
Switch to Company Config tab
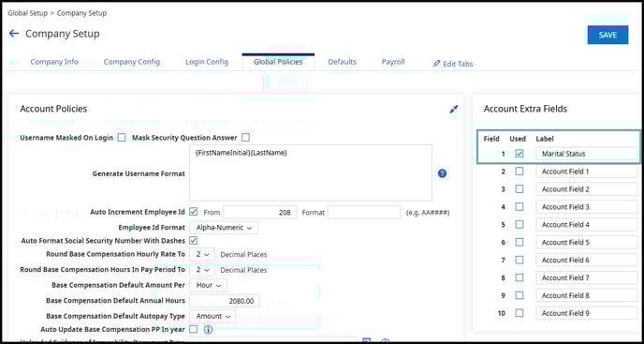pos(132,62)
